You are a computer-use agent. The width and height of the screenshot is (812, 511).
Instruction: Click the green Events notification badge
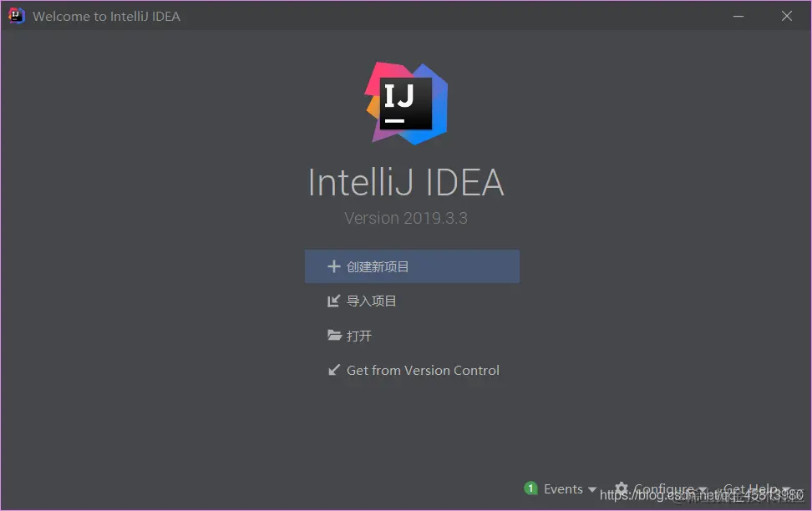(530, 488)
